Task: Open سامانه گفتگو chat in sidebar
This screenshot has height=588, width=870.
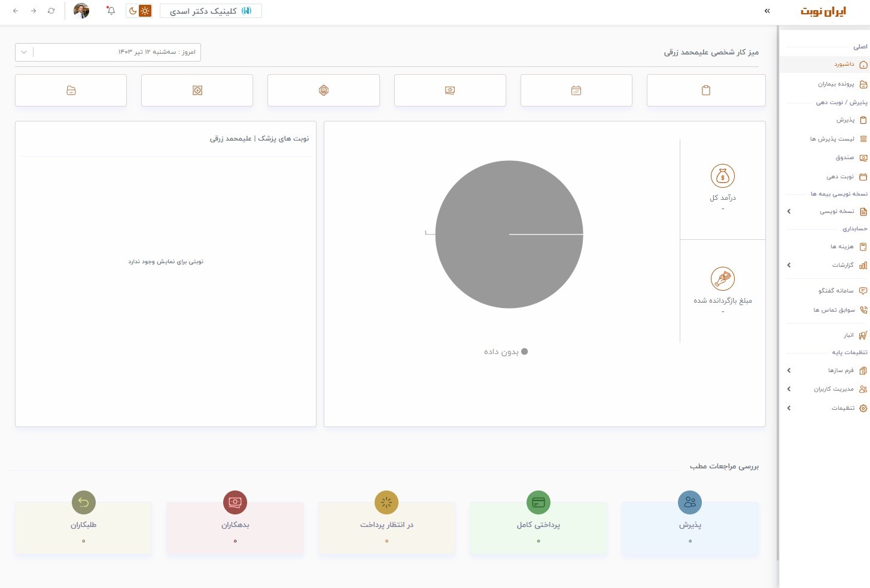Action: (x=825, y=291)
